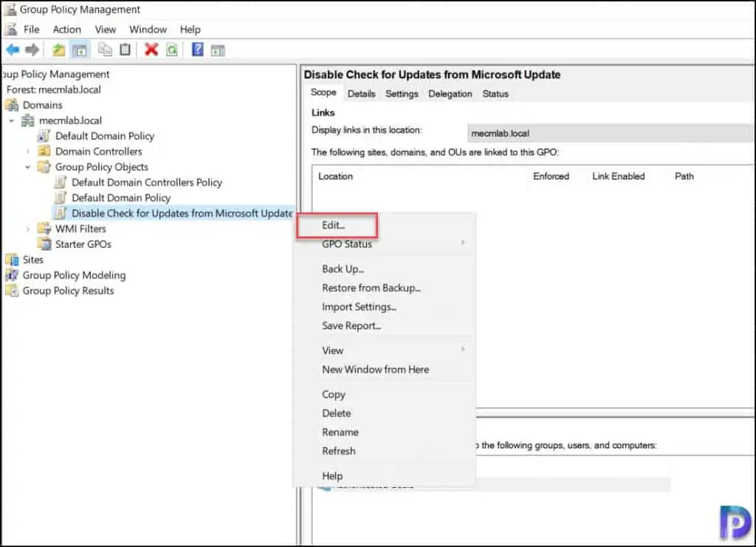Open the Action menu
Screen dimensions: 756x547
[x=67, y=30]
